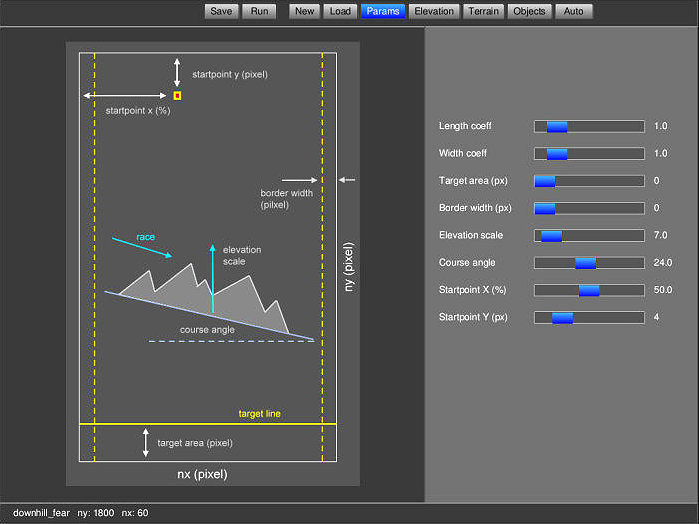This screenshot has width=699, height=524.
Task: Click the Border width value 0
Action: coord(656,208)
